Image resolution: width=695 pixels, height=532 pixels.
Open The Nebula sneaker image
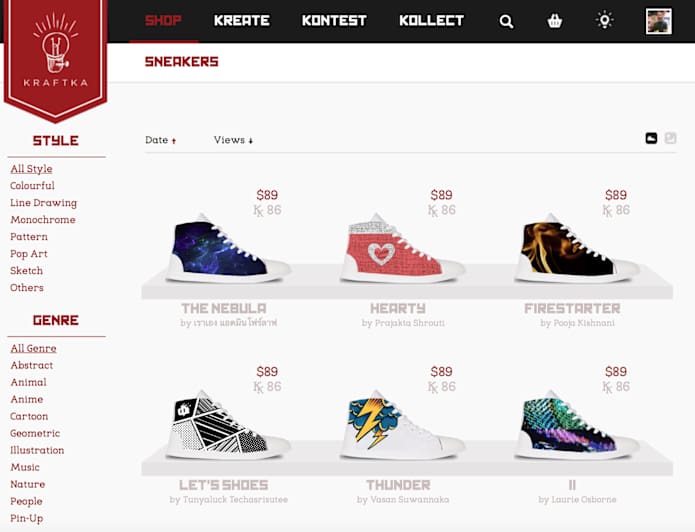click(228, 248)
